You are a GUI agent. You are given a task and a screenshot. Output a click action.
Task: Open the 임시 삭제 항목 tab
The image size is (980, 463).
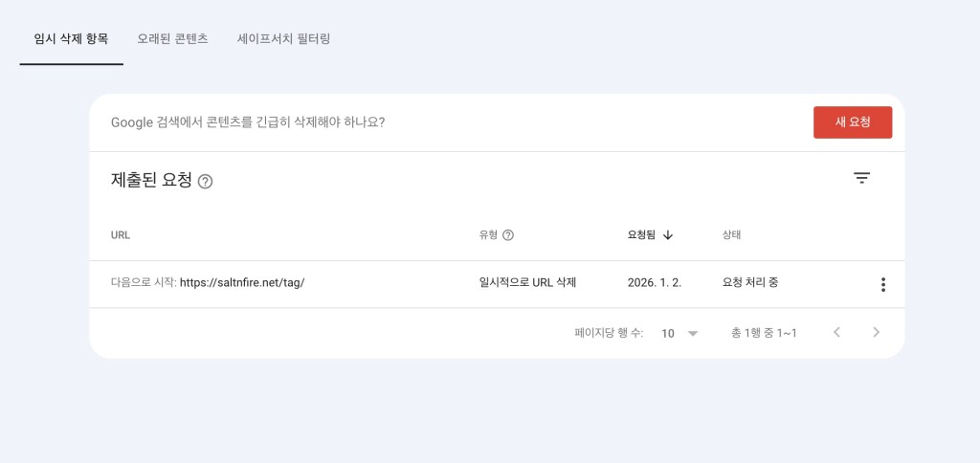[71, 39]
